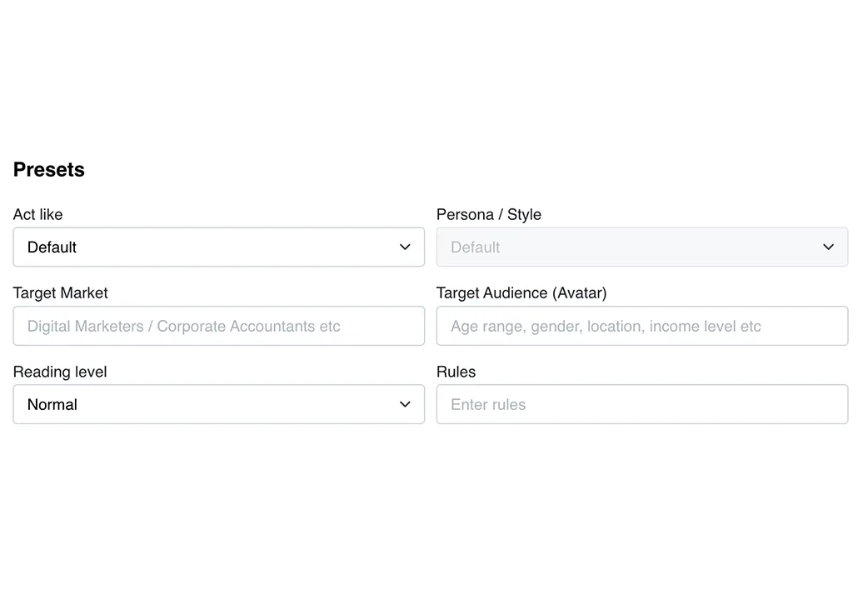Screen dimensions: 868x595
Task: Click the "Reading level" field label
Action: (60, 372)
